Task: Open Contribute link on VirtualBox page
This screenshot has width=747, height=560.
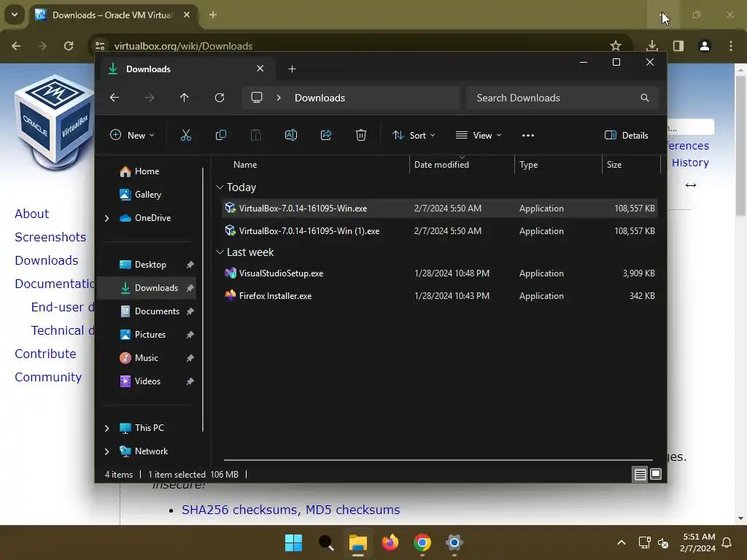Action: click(45, 354)
